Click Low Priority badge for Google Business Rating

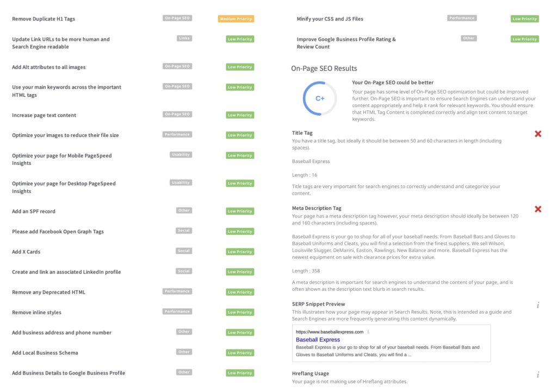[x=524, y=39]
